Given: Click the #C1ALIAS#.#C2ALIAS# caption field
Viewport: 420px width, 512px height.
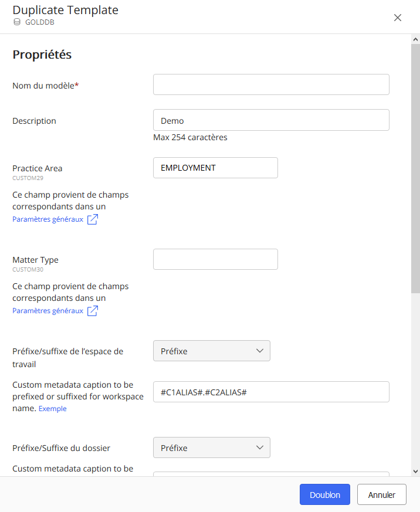Looking at the screenshot, I should (271, 392).
